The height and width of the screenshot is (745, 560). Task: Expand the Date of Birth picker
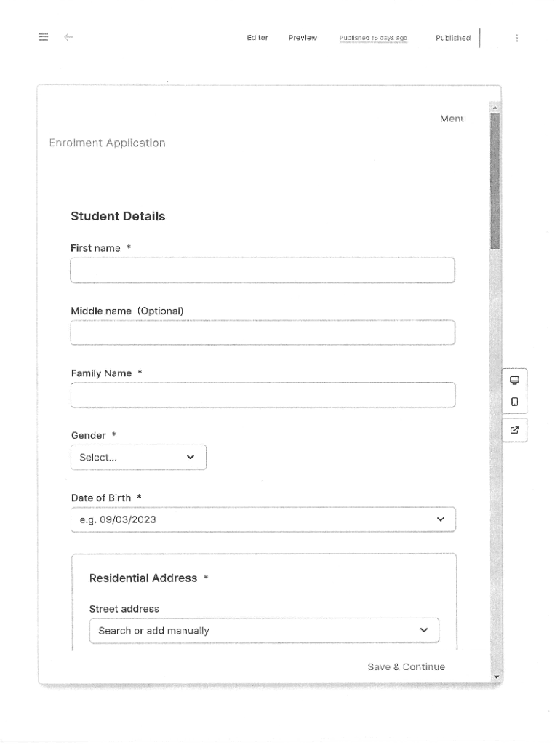pos(263,519)
